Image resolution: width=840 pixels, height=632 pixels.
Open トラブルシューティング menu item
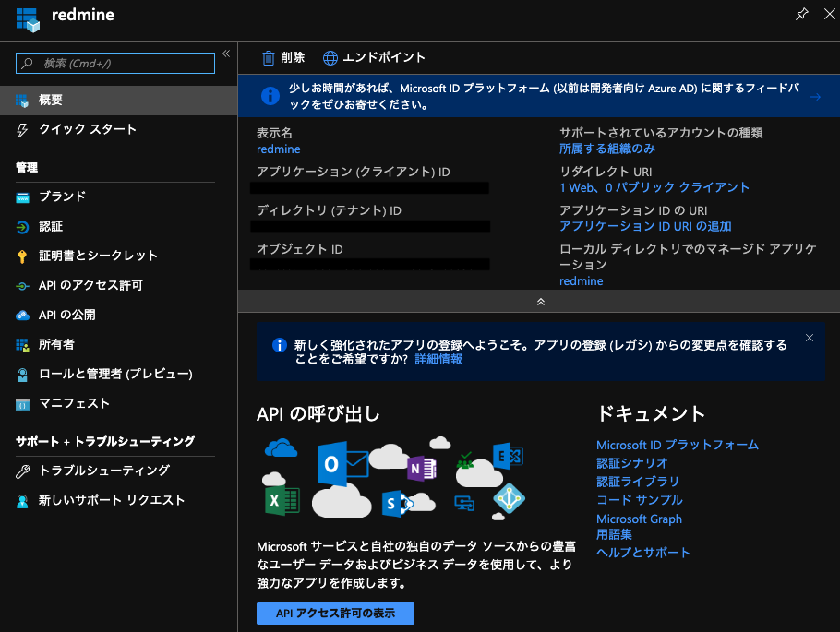pos(118,471)
